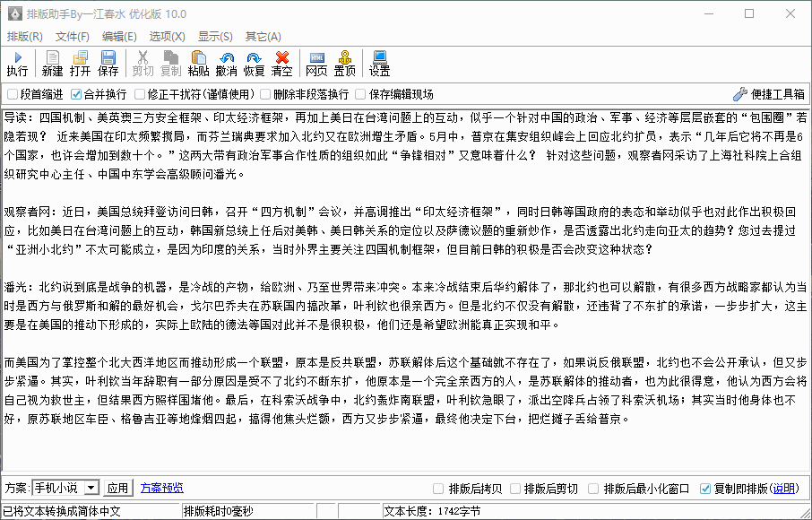
Task: Open the 编辑(E) menu
Action: pyautogui.click(x=119, y=37)
